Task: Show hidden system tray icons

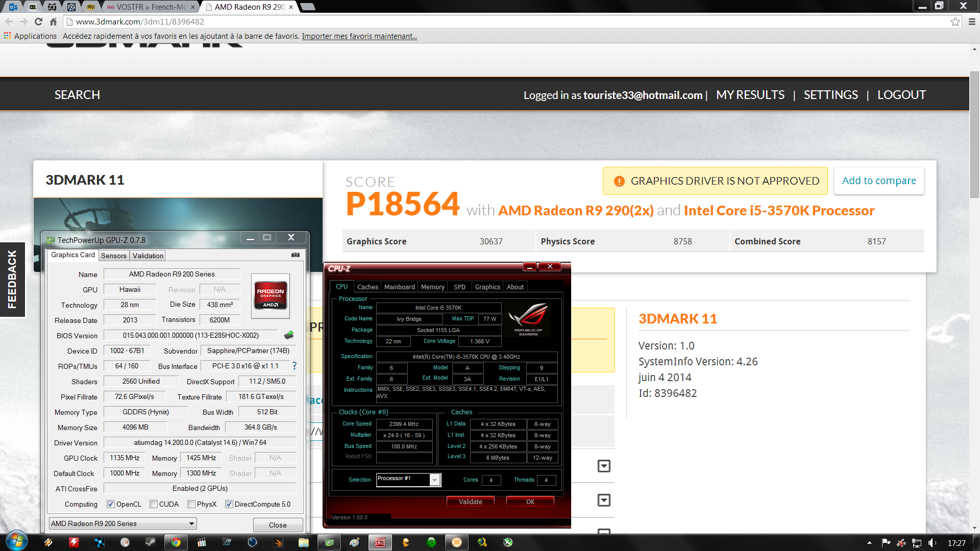Action: (x=869, y=543)
